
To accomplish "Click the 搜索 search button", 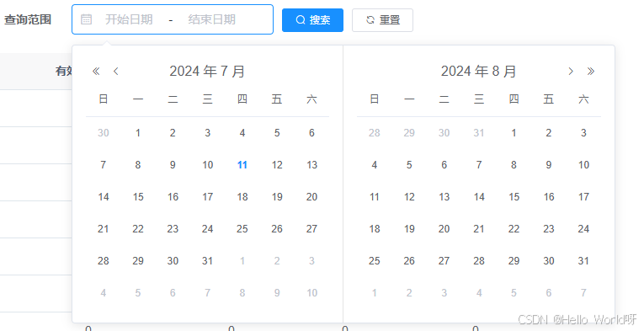I will [312, 20].
